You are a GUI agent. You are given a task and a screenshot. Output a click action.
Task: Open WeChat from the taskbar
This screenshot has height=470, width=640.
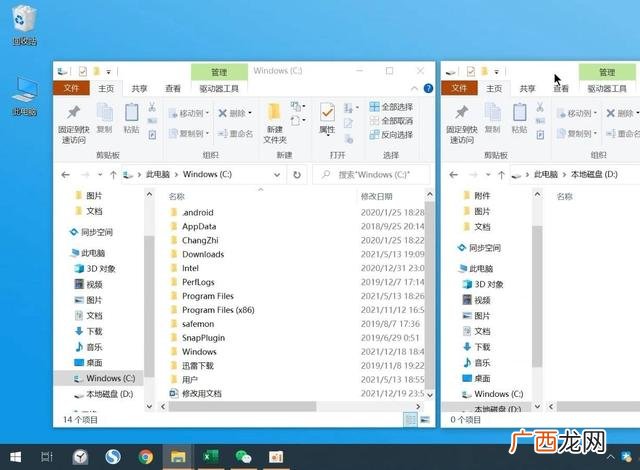pos(243,457)
